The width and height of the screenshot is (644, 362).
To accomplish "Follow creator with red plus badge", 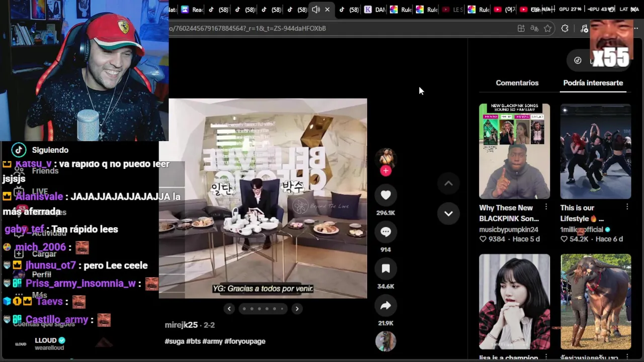I will tap(386, 171).
